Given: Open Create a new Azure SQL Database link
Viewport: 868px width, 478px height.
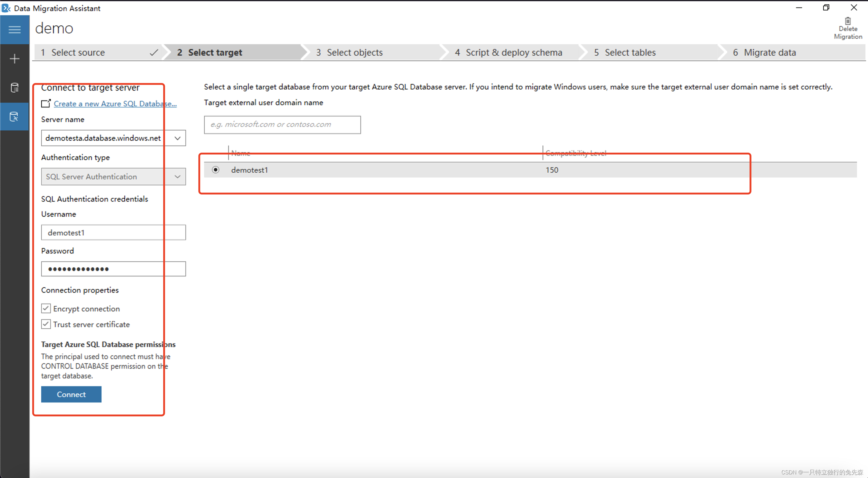Looking at the screenshot, I should (115, 104).
